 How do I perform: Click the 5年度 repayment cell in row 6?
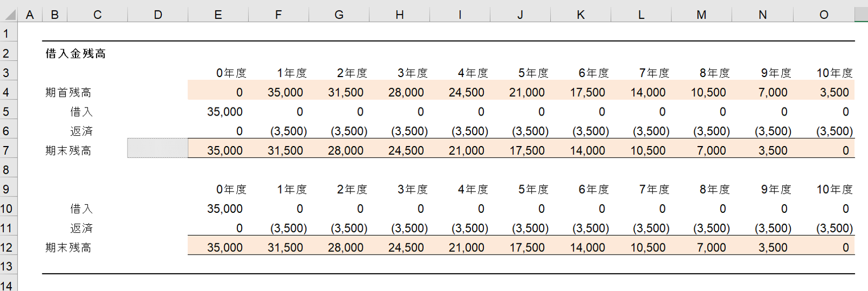(x=530, y=131)
